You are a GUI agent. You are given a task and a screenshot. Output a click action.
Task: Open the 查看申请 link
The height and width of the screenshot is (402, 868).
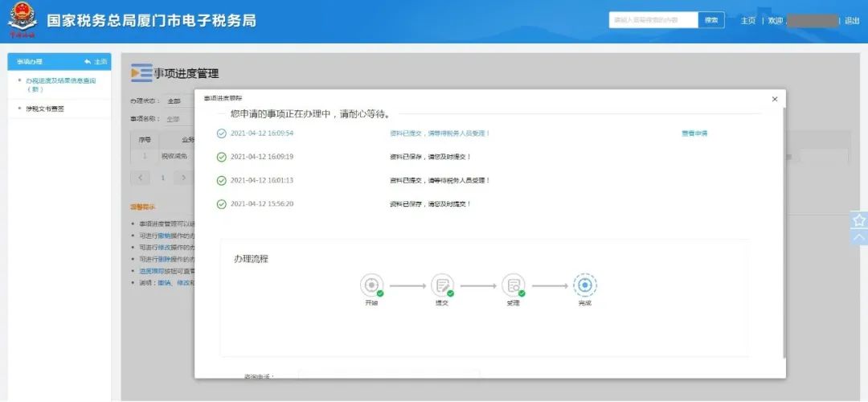click(694, 133)
